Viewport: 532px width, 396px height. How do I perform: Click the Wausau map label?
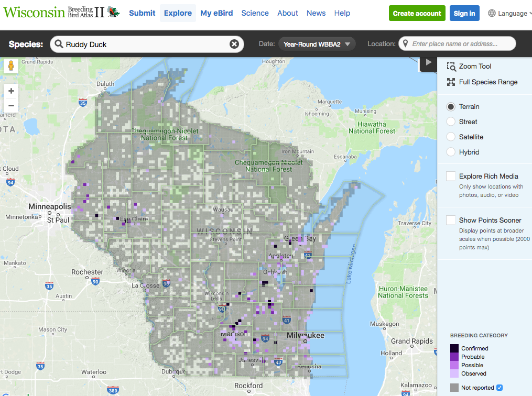(x=223, y=210)
